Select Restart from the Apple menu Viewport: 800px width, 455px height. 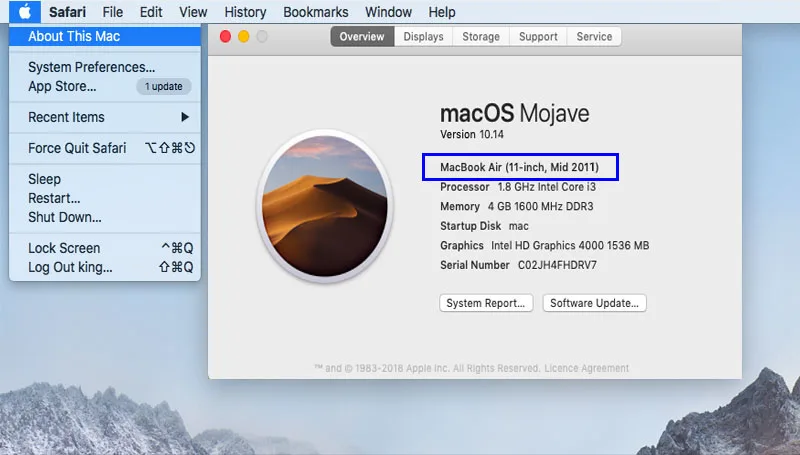(x=105, y=198)
